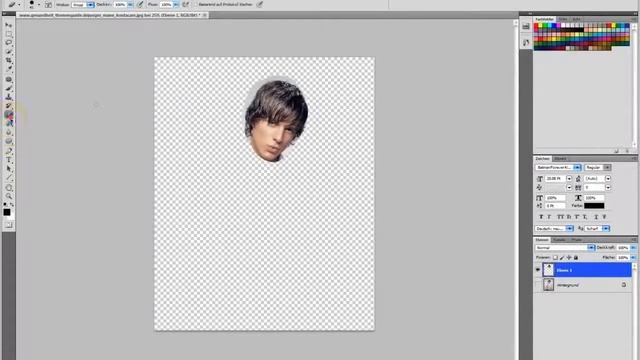640x360 pixels.
Task: Toggle Faux Italic text style
Action: pyautogui.click(x=549, y=217)
